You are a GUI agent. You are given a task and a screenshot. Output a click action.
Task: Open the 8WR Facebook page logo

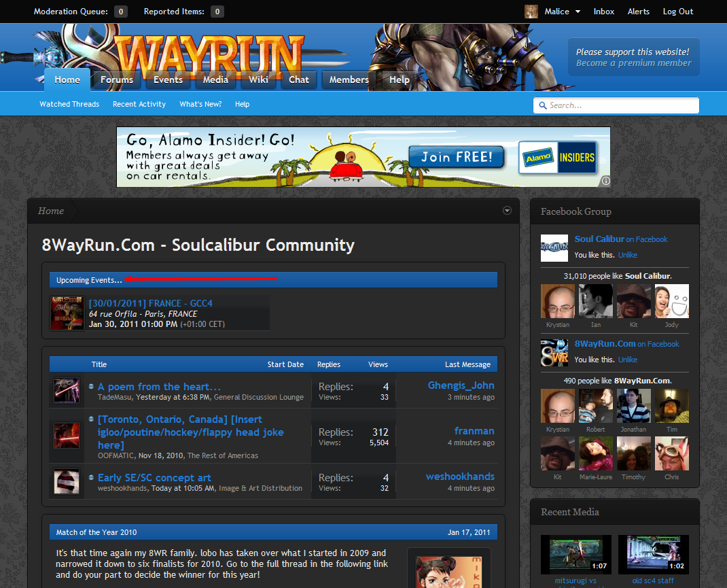pyautogui.click(x=554, y=353)
